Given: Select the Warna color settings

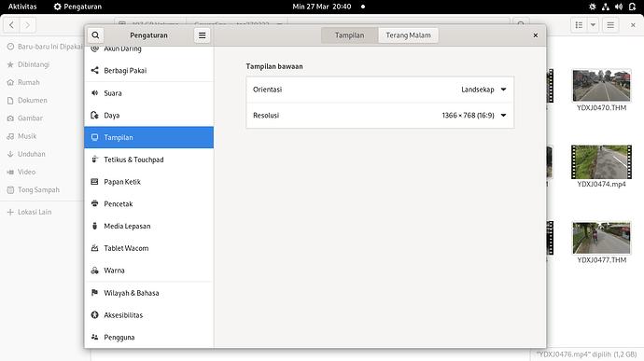Looking at the screenshot, I should point(148,271).
